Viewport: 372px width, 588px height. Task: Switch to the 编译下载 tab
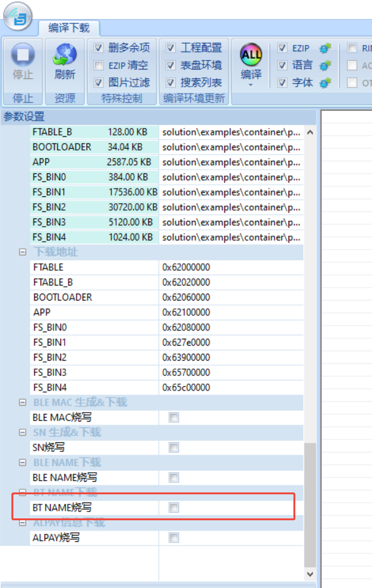coord(69,28)
